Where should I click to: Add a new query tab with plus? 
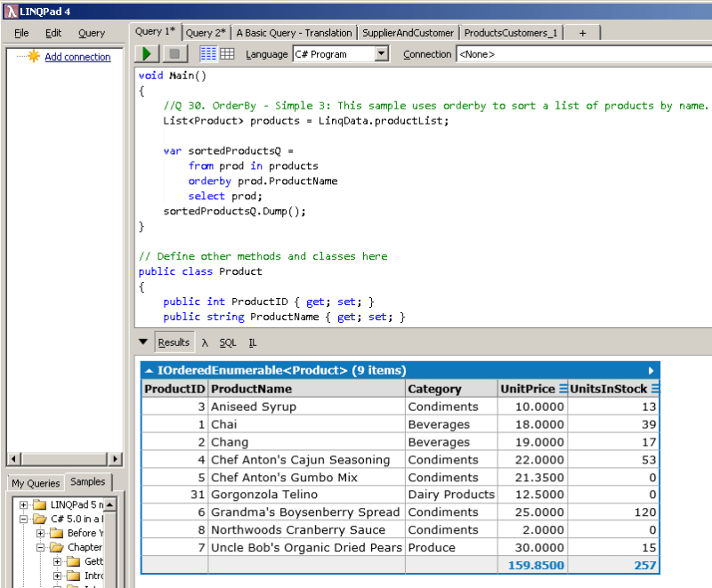(583, 33)
